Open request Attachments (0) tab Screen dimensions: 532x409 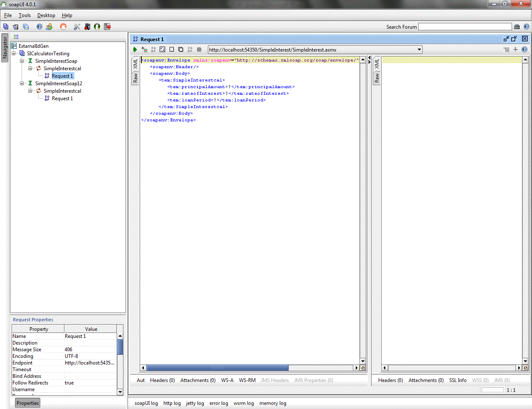198,380
